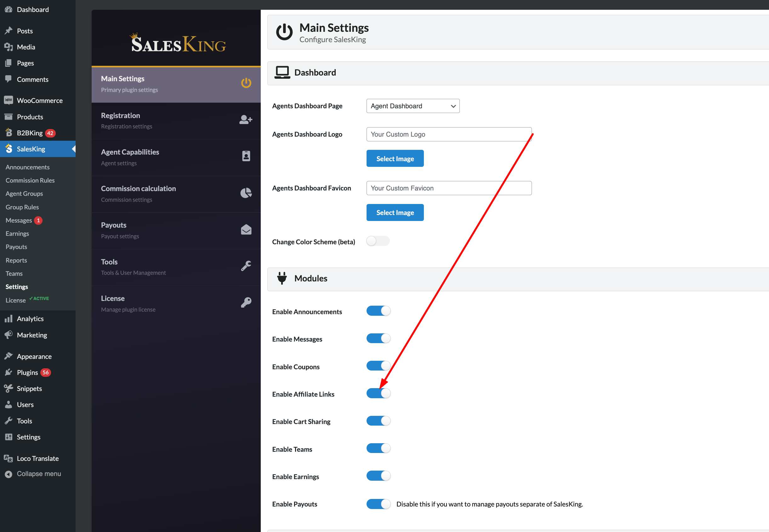Toggle Change Color Scheme (beta) switch
The width and height of the screenshot is (769, 532).
(x=378, y=241)
